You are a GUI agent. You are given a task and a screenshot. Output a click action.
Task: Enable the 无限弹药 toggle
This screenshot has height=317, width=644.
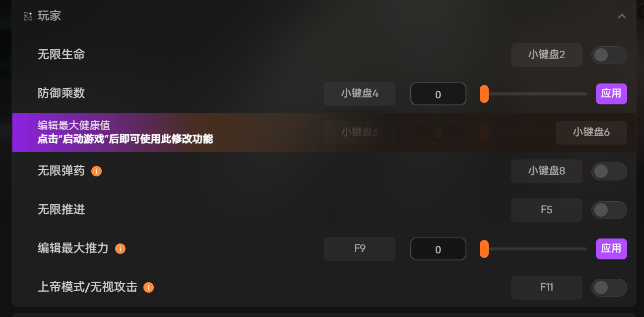coord(609,171)
